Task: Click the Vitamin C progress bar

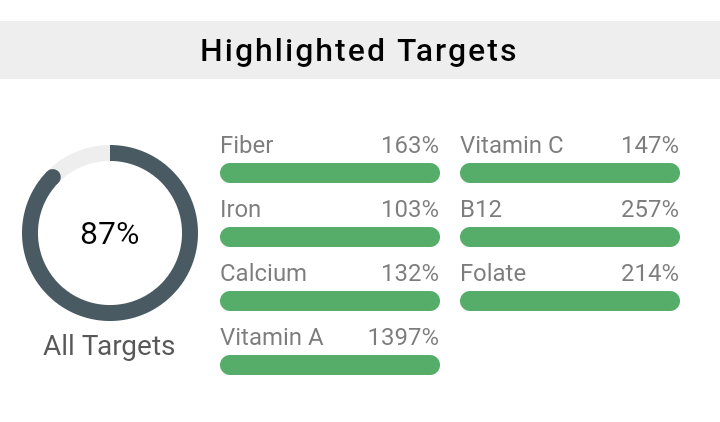Action: pyautogui.click(x=569, y=173)
